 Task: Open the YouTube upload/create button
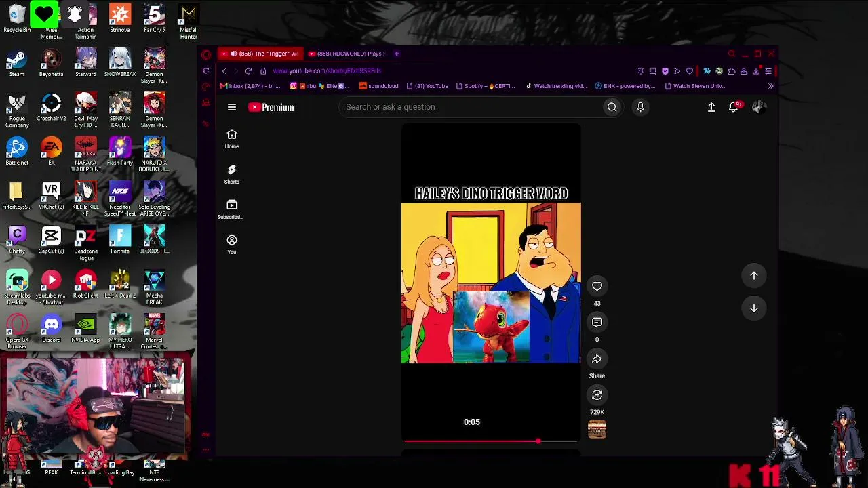(x=711, y=107)
